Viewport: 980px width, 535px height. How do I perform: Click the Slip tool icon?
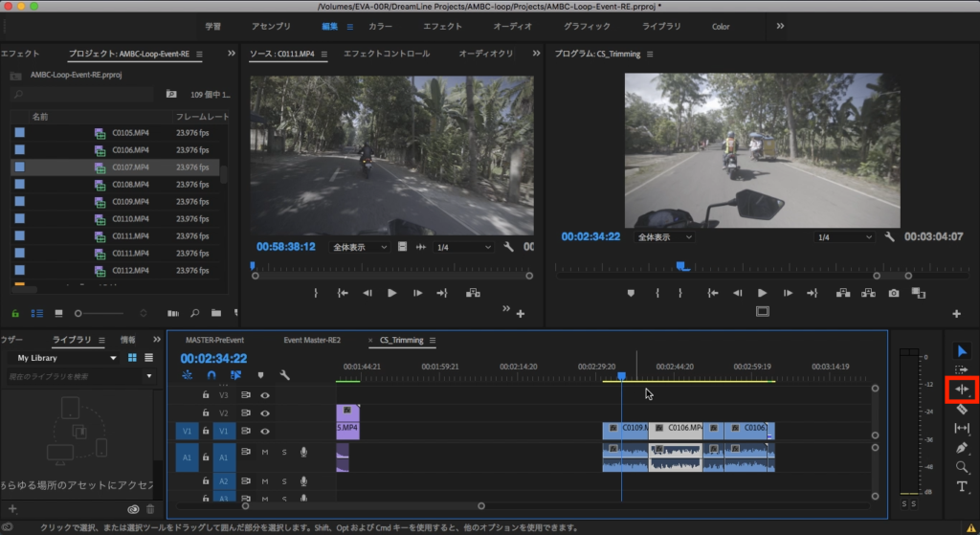point(962,428)
